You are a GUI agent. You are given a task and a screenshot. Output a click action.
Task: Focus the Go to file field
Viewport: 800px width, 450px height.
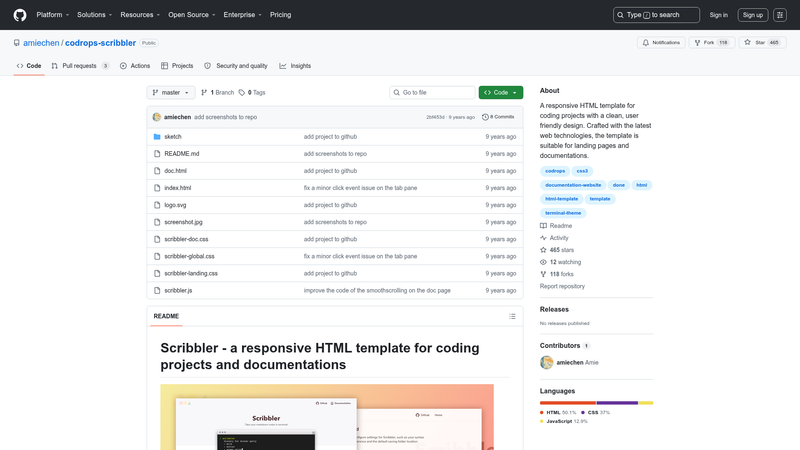432,92
